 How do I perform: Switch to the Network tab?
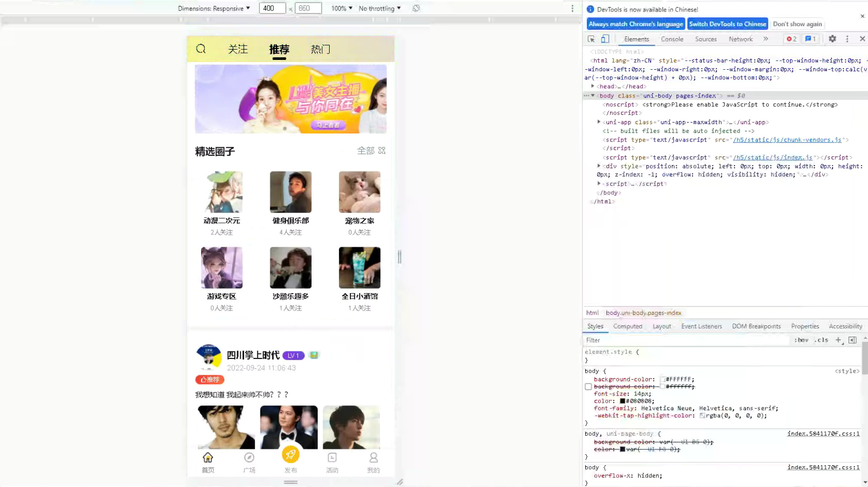point(740,39)
